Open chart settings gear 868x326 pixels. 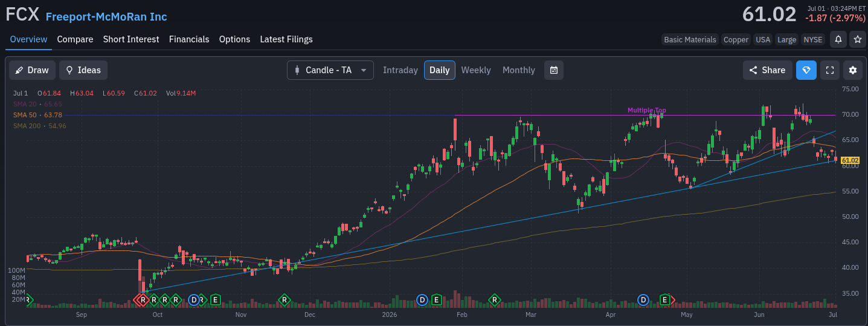853,70
